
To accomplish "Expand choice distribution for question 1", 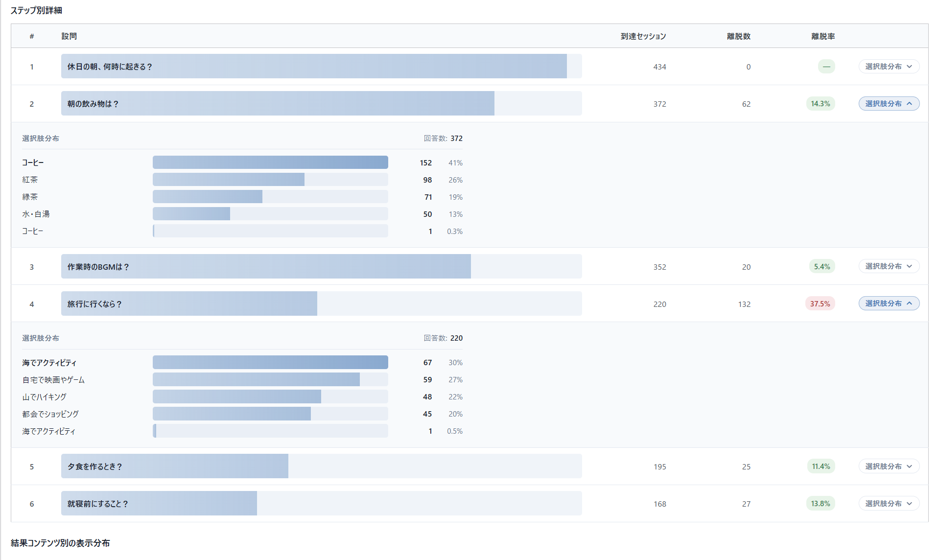I will tap(889, 67).
